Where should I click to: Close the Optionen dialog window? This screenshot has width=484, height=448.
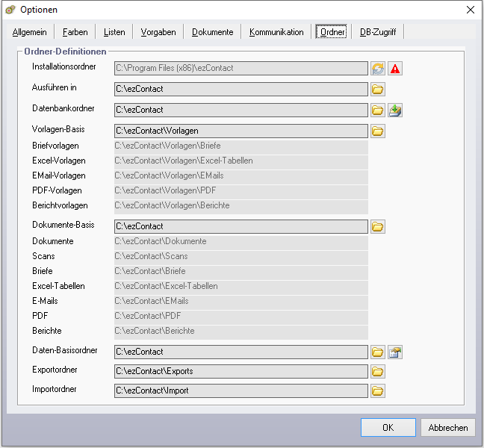click(x=470, y=10)
